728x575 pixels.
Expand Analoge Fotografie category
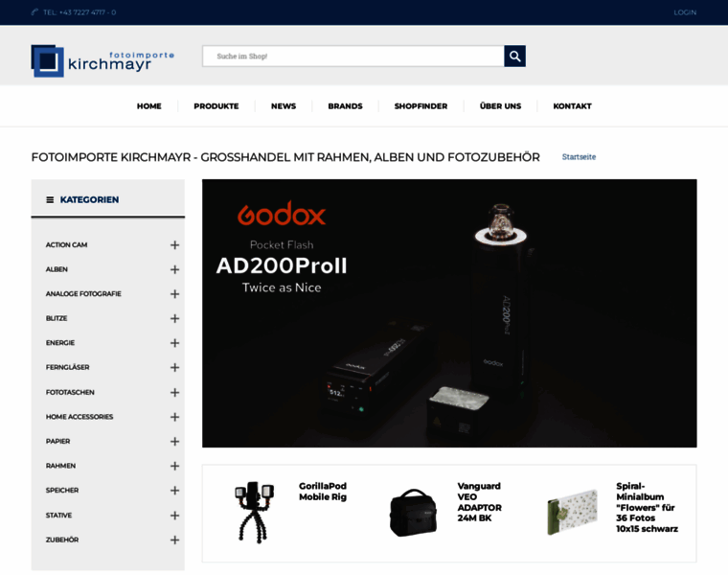tap(174, 294)
